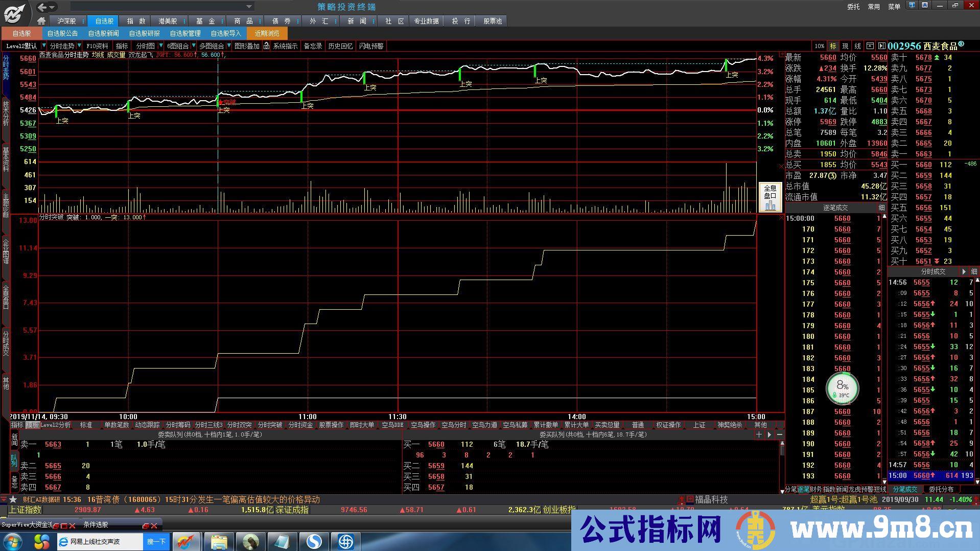Image resolution: width=980 pixels, height=551 pixels.
Task: Open 历史回忆 toolbar item
Action: coord(340,46)
